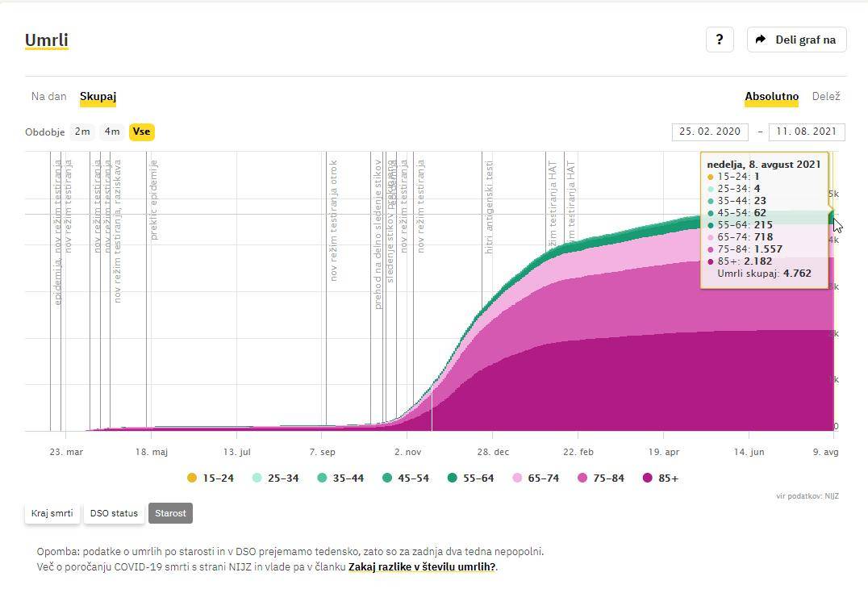
Task: Toggle the 45–54 age legend series
Action: coord(406,478)
